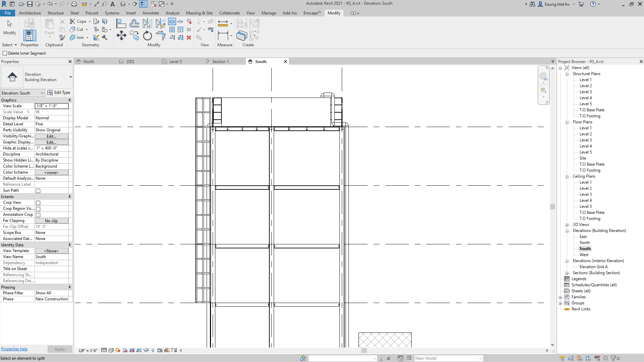Open the North elevation view tab
The height and width of the screenshot is (362, 644).
click(x=89, y=61)
